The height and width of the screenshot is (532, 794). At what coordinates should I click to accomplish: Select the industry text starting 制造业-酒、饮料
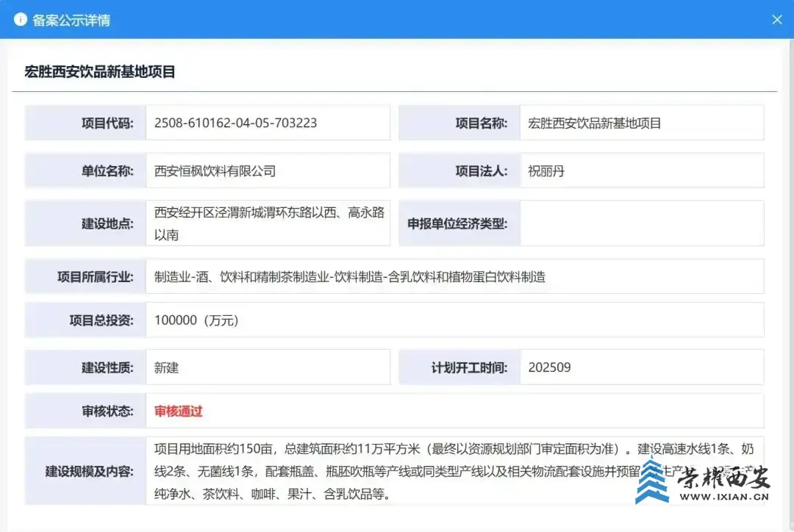pyautogui.click(x=350, y=277)
